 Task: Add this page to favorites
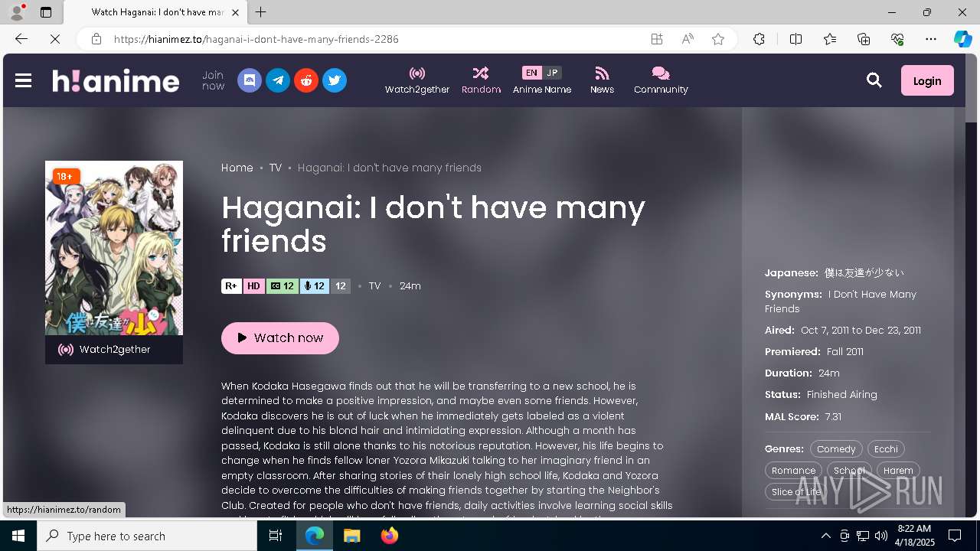pos(718,39)
